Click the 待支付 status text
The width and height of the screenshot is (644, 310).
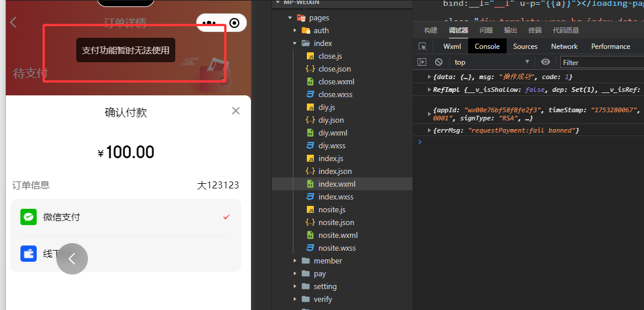30,73
